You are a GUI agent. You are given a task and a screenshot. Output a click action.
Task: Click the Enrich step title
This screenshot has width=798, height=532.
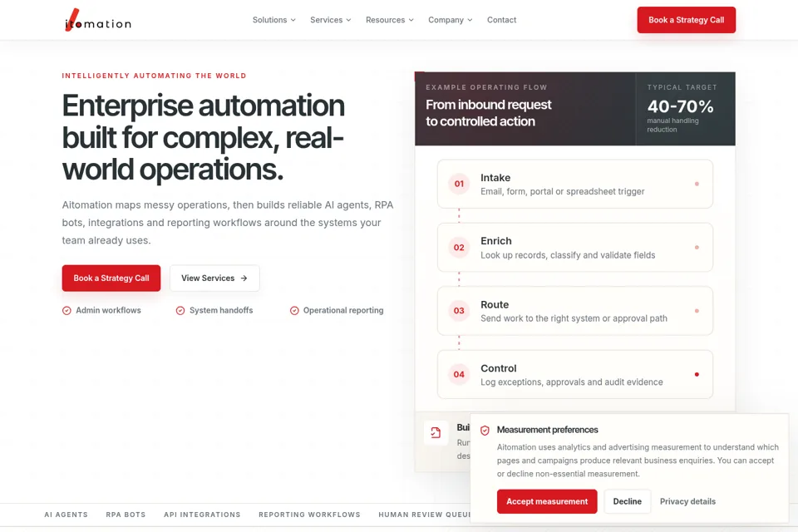point(496,241)
